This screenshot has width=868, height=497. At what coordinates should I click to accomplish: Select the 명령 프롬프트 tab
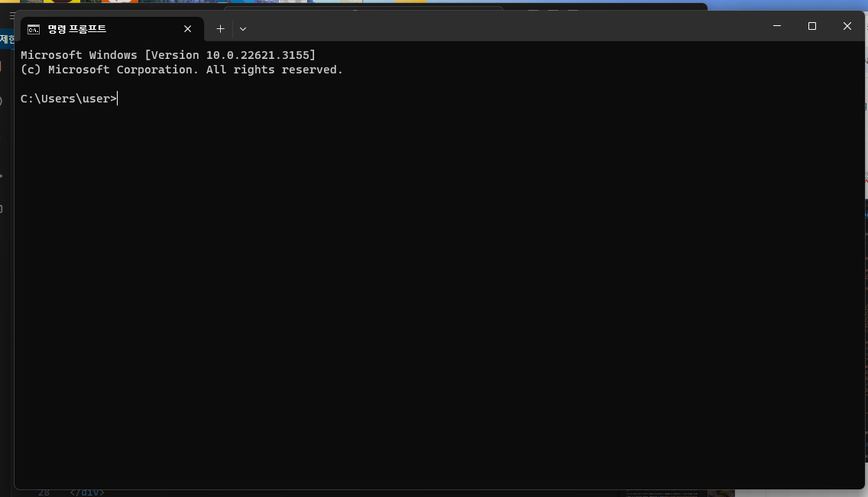coord(112,29)
